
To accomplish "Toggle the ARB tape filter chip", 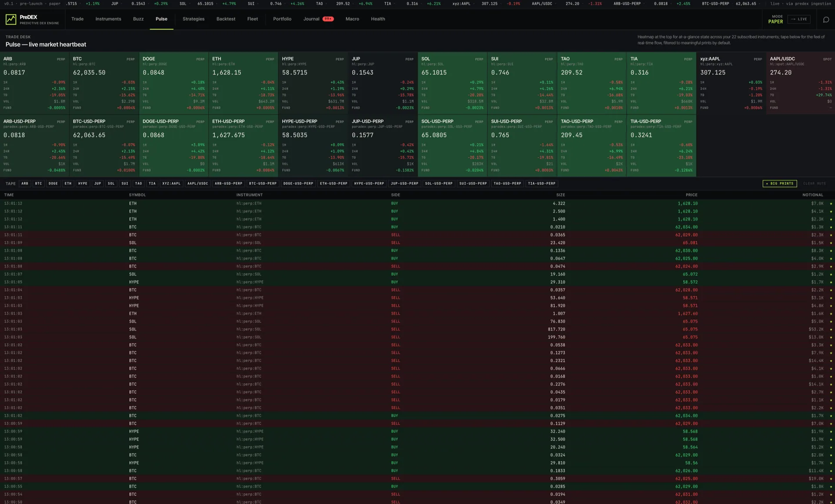I will [x=25, y=183].
